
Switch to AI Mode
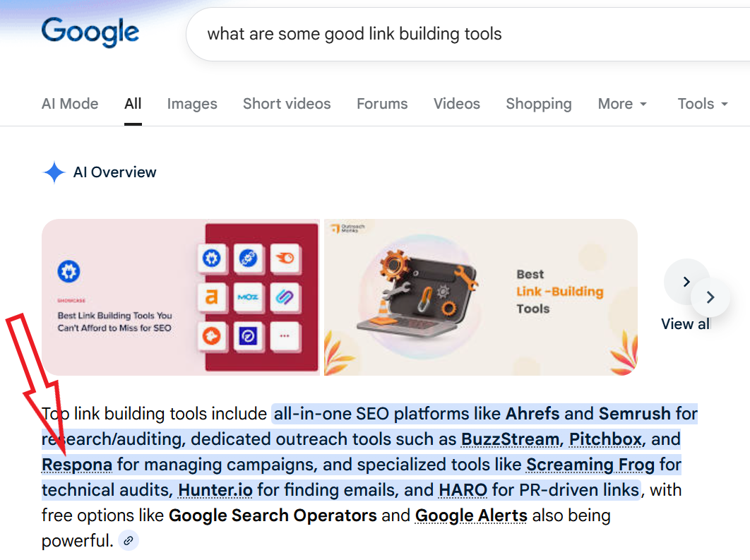(x=69, y=104)
